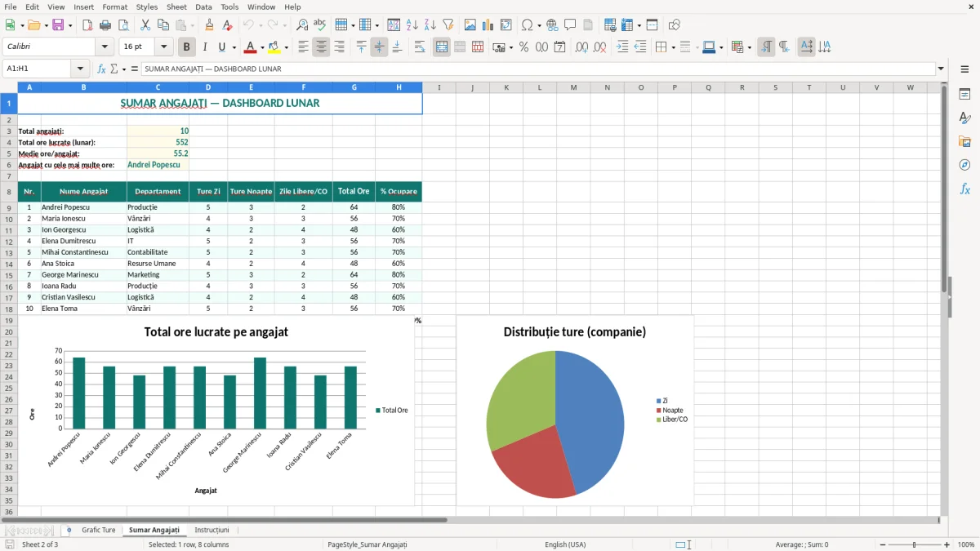Open the sidebar settings menu button
The height and width of the screenshot is (551, 980).
[964, 69]
